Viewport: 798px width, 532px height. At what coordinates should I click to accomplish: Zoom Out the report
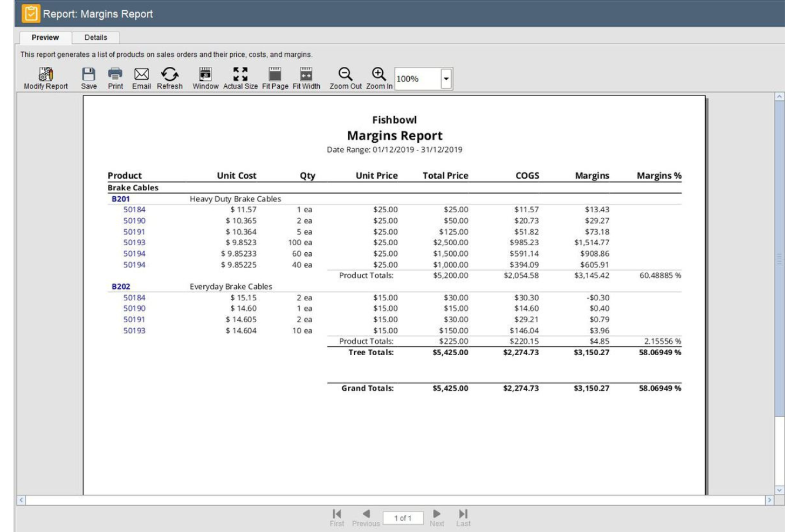[346, 78]
